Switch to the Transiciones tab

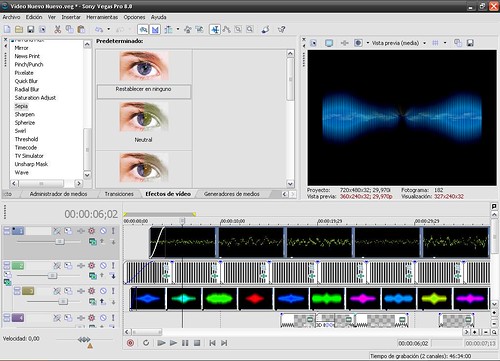tap(119, 194)
